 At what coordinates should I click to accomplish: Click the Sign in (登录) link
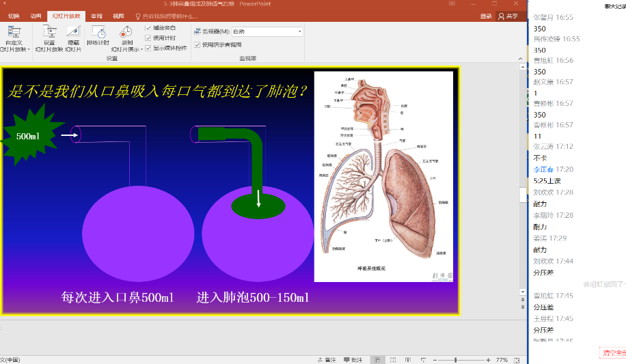click(485, 16)
